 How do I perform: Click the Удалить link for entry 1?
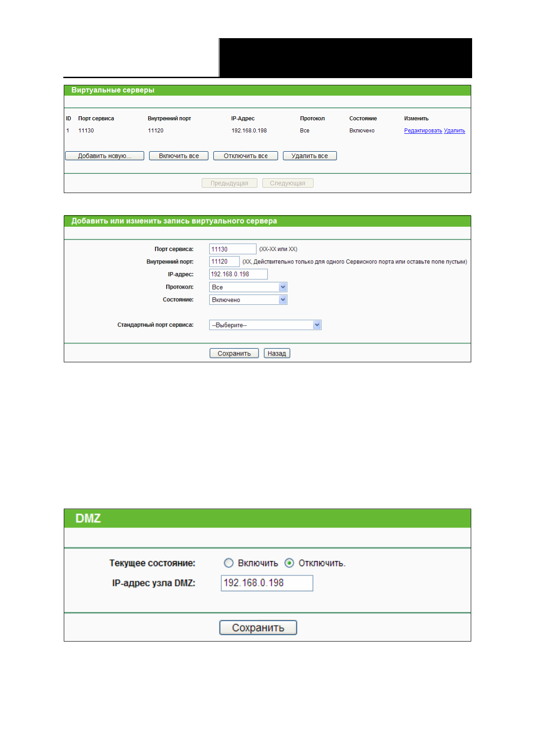tap(454, 131)
